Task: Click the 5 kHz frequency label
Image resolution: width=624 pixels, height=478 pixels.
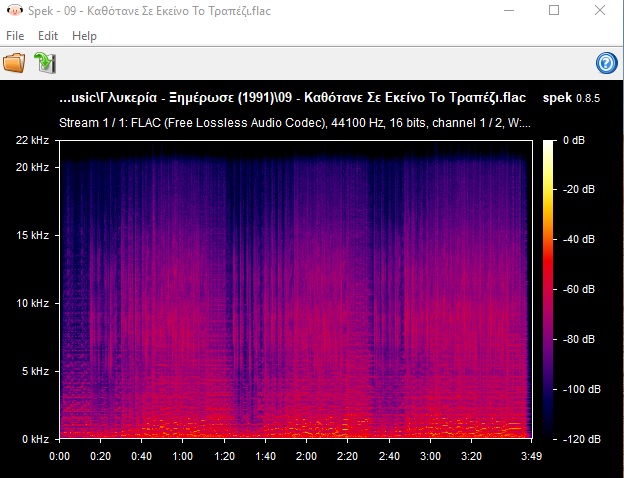Action: click(35, 371)
